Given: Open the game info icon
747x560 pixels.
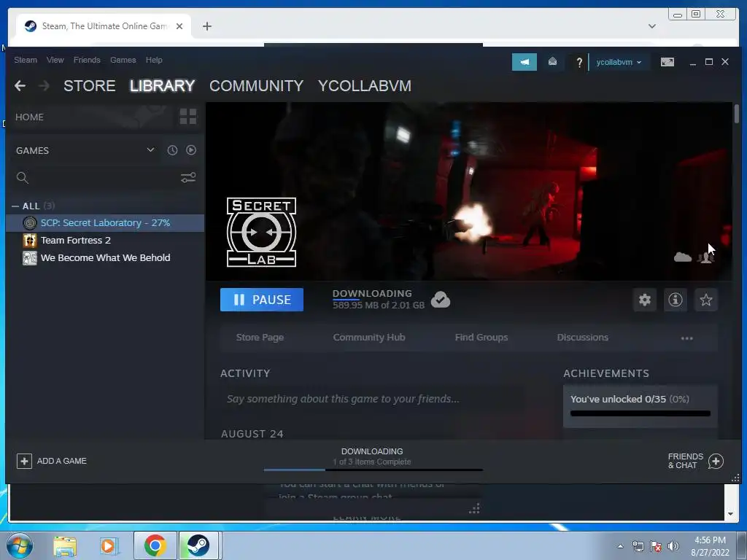Looking at the screenshot, I should tap(675, 300).
